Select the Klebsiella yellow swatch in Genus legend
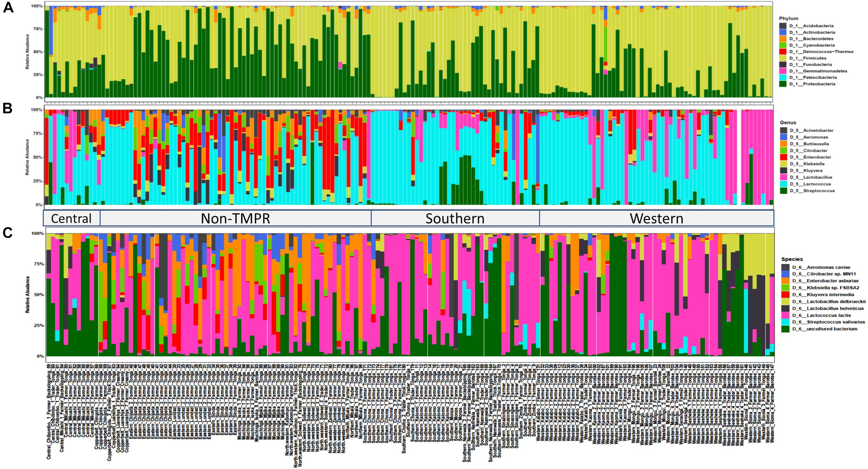This screenshot has width=868, height=469. pos(783,164)
